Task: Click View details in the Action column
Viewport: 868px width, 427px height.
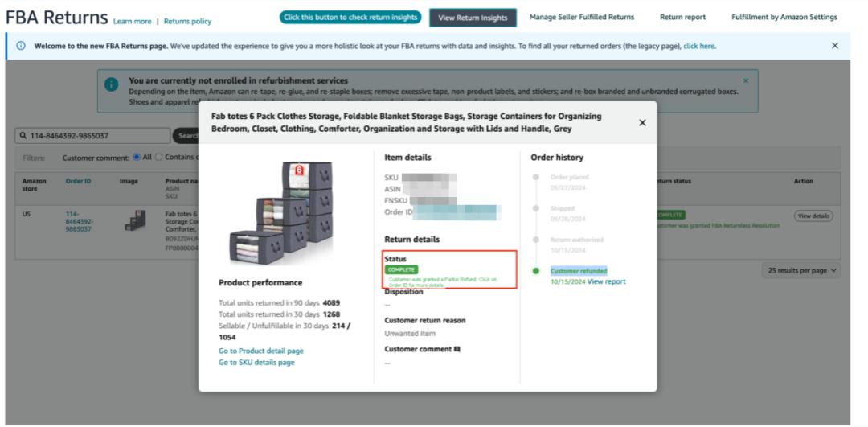Action: tap(813, 216)
